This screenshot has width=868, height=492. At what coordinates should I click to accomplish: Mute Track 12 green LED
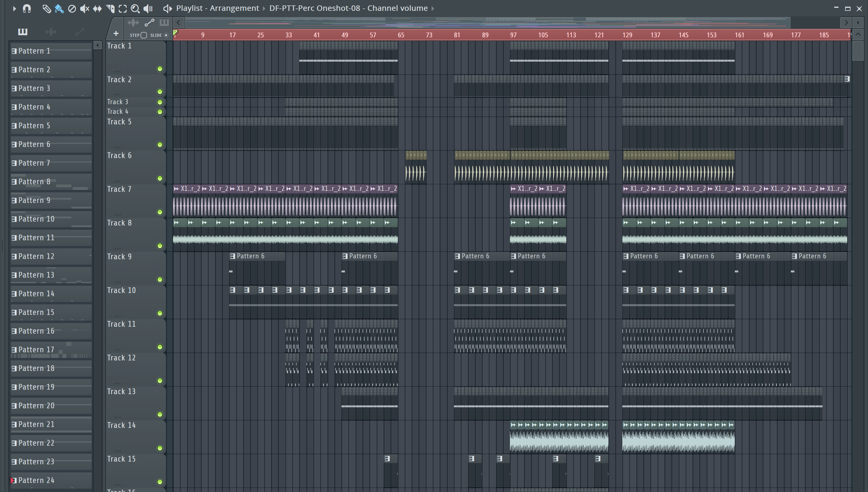point(160,381)
